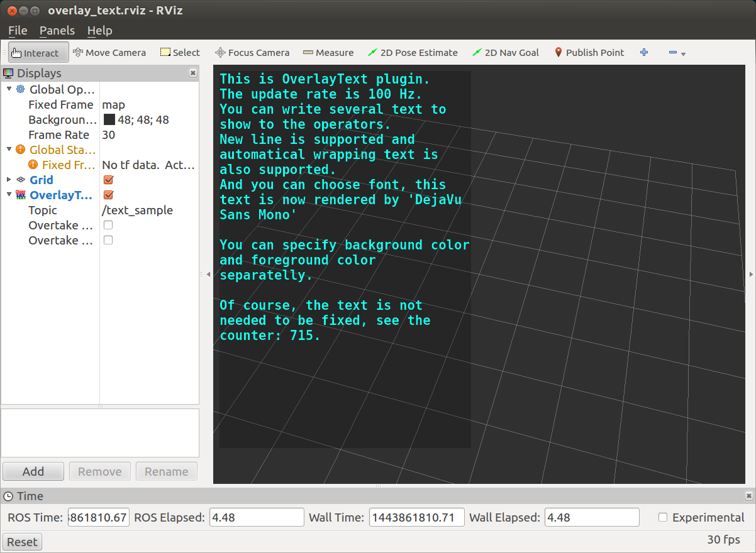Collapse left panel using the small left arrow
This screenshot has width=756, height=553.
click(208, 275)
